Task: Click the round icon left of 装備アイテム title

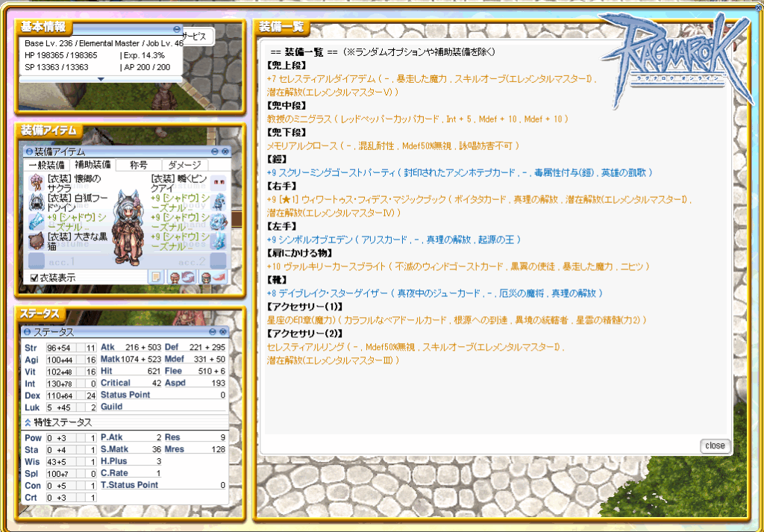Action: (29, 151)
